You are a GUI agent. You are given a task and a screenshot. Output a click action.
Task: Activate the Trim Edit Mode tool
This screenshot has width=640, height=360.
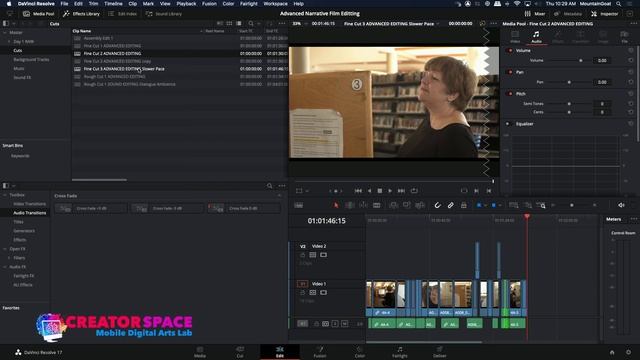(350, 205)
